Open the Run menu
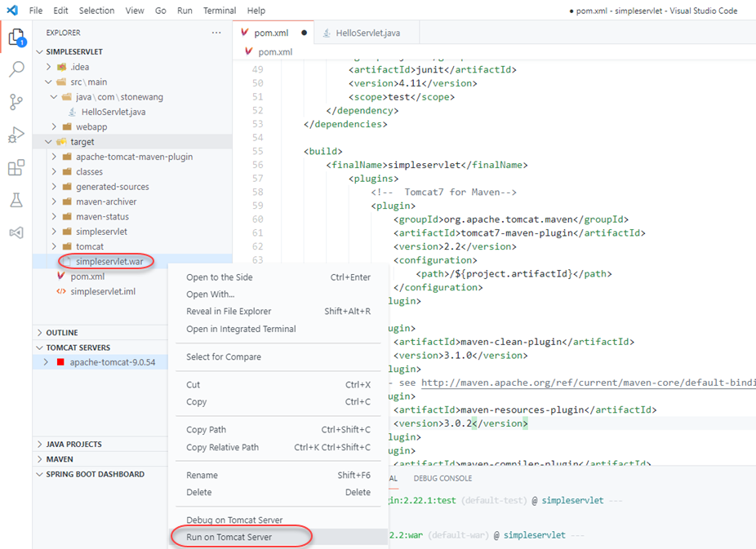 tap(185, 10)
